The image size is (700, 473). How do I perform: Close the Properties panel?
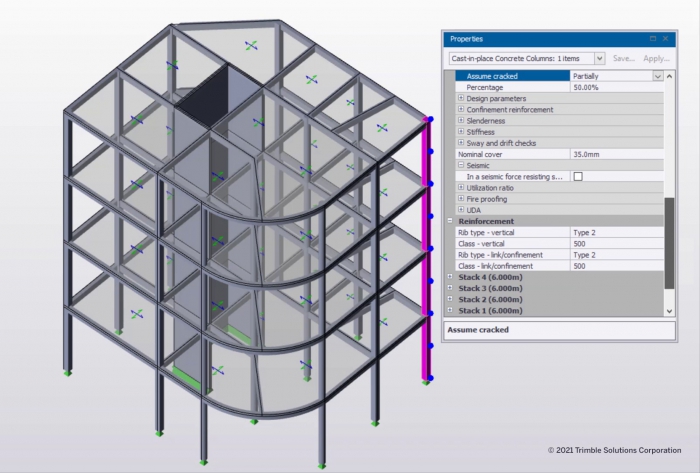[666, 39]
